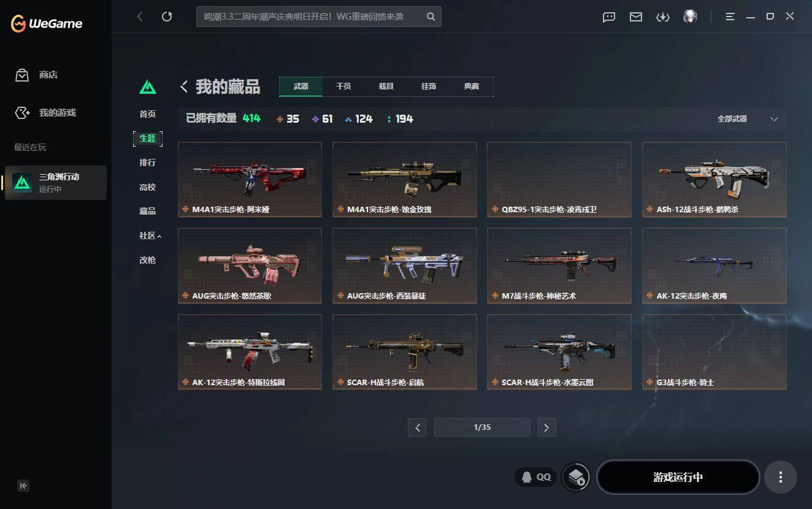Click the search magnifier icon
This screenshot has height=509, width=812.
[x=431, y=17]
